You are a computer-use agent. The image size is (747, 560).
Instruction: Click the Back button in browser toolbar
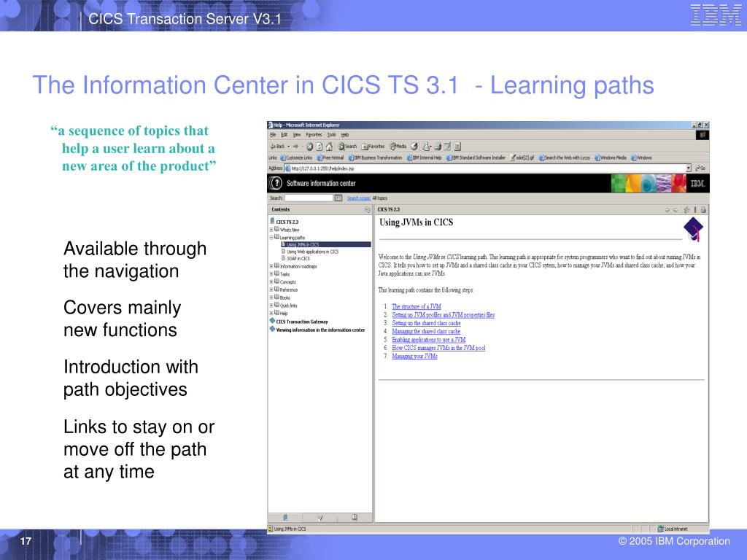point(278,146)
